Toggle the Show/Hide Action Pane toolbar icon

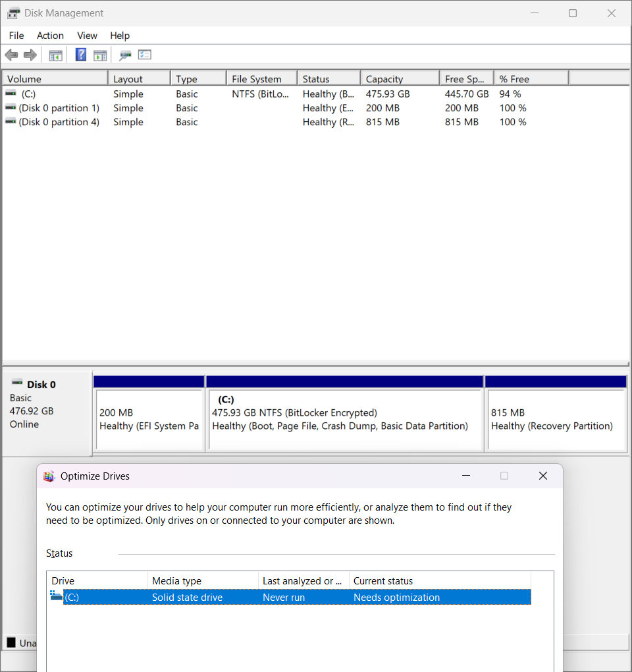100,55
